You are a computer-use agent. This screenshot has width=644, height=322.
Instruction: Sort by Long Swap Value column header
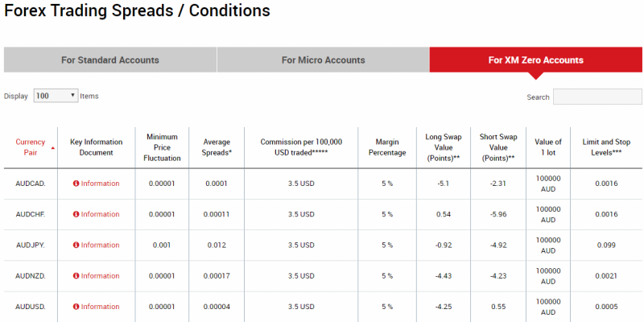coord(442,147)
